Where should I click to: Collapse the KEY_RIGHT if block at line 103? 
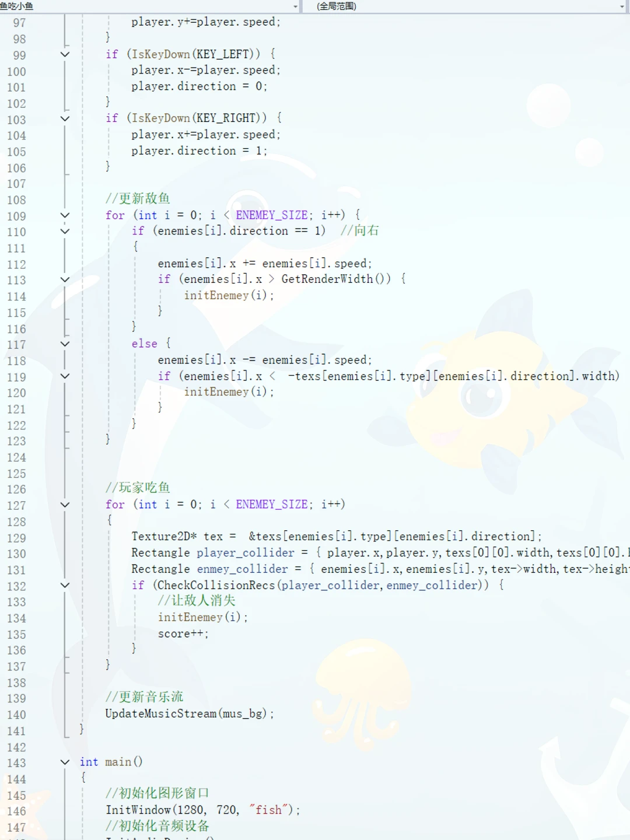[x=65, y=118]
